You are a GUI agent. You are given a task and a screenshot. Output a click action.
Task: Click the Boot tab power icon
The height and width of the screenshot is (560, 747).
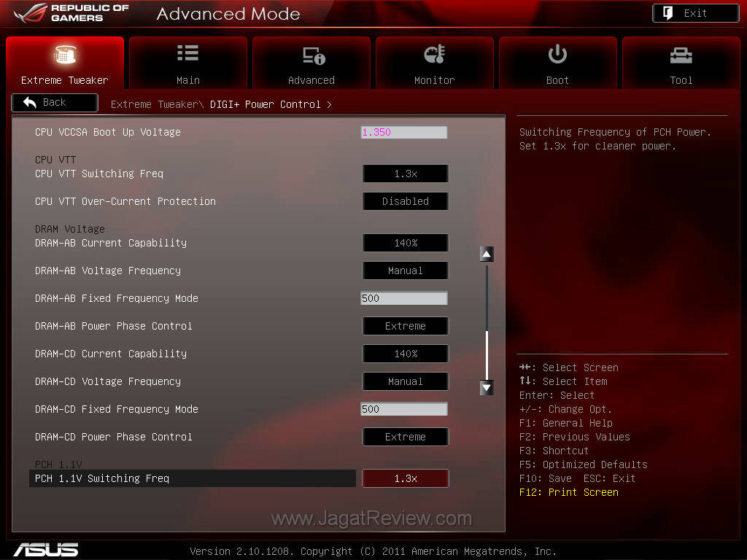[x=557, y=54]
